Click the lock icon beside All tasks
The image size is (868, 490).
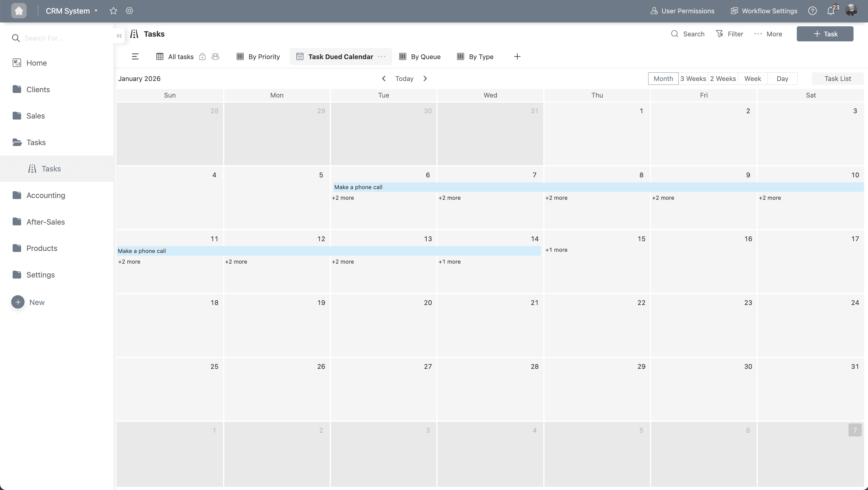click(x=202, y=57)
